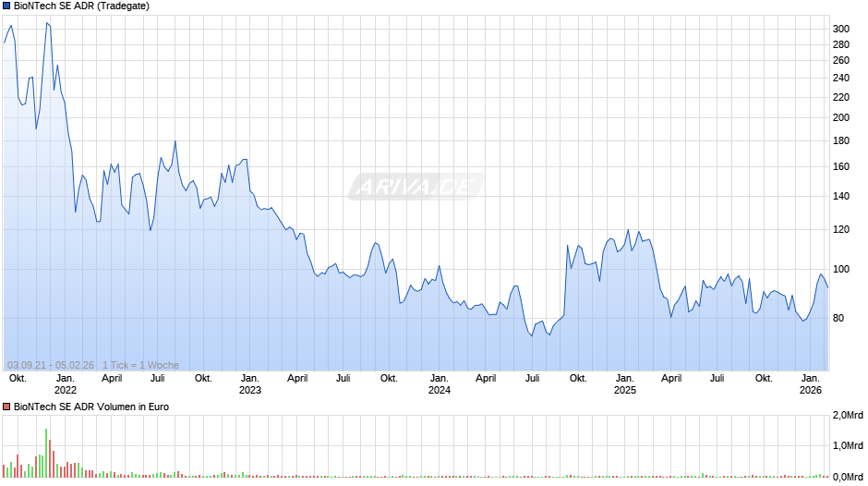This screenshot has height=486, width=868.
Task: Click the '2,0Mrd' volume axis label
Action: click(x=848, y=416)
